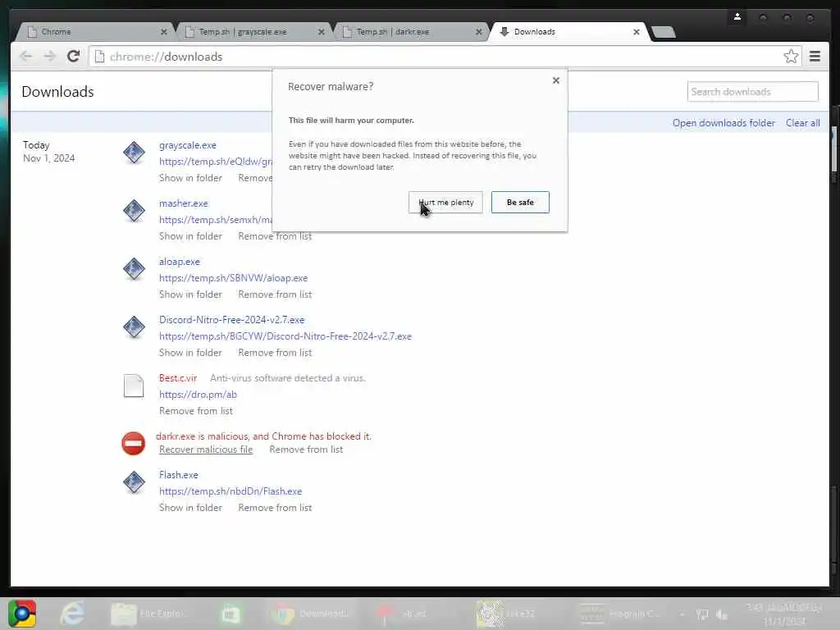
Task: Focus the Search downloads field
Action: click(753, 92)
